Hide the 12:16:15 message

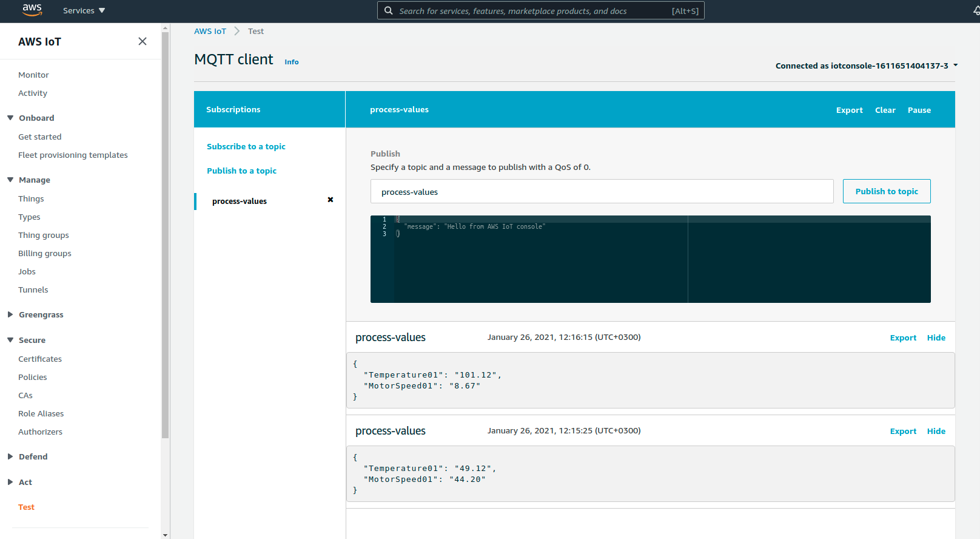pyautogui.click(x=936, y=337)
